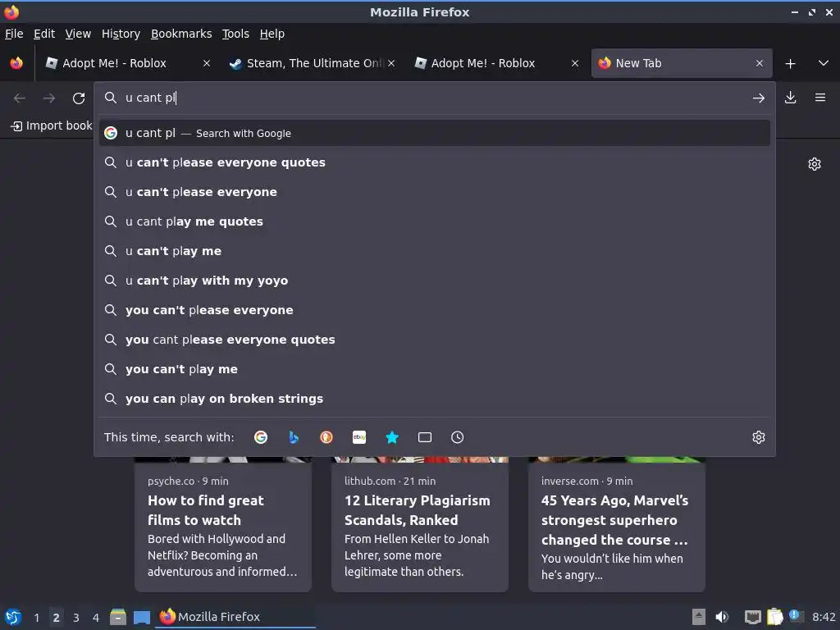Open the volume control tray icon

722,617
